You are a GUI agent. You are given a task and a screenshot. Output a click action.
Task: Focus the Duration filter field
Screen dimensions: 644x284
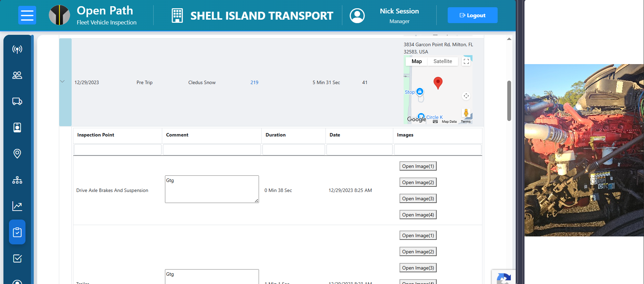[x=294, y=150]
